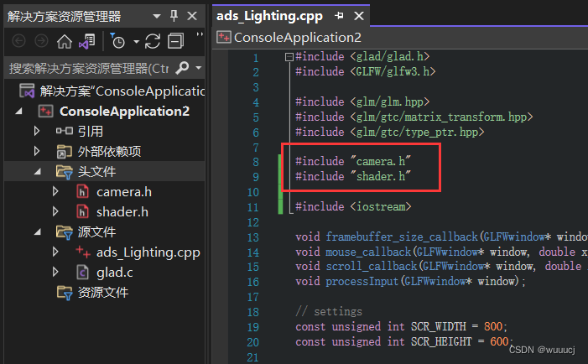Expand glad.c file node
Screen dimensions: 588x364
point(55,272)
